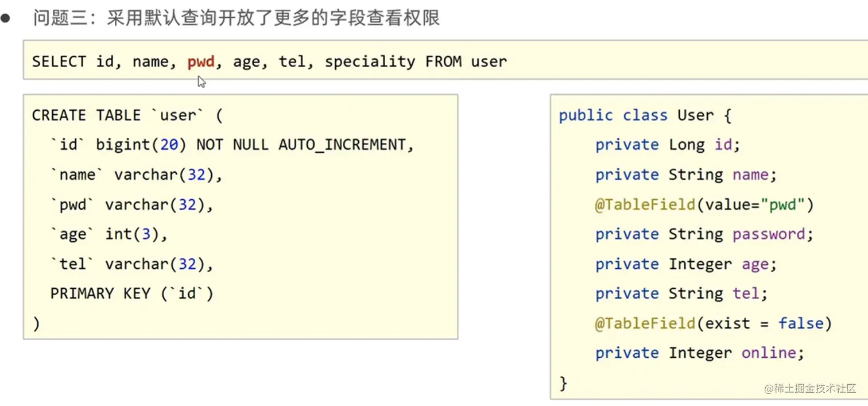Click the bullet point before 问题三 heading
Viewport: 868px width, 406px height.
(6, 18)
